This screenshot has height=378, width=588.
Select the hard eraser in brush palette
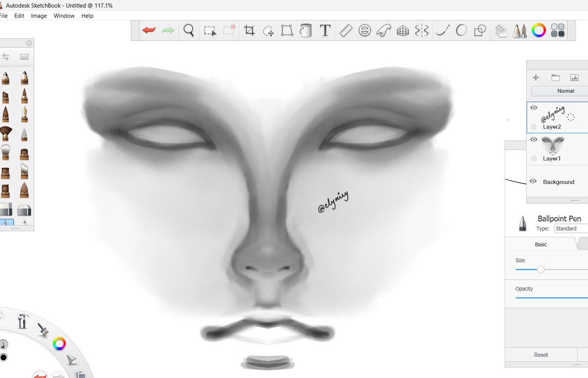[x=5, y=209]
